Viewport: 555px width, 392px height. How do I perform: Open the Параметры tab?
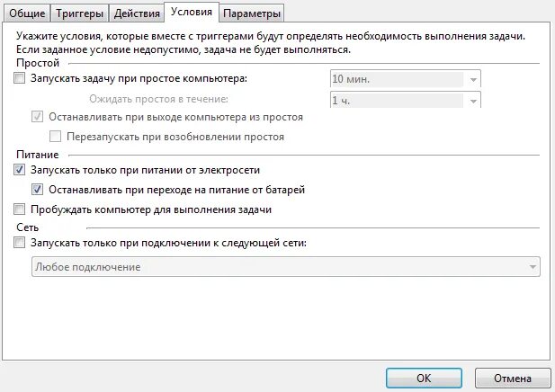[252, 13]
